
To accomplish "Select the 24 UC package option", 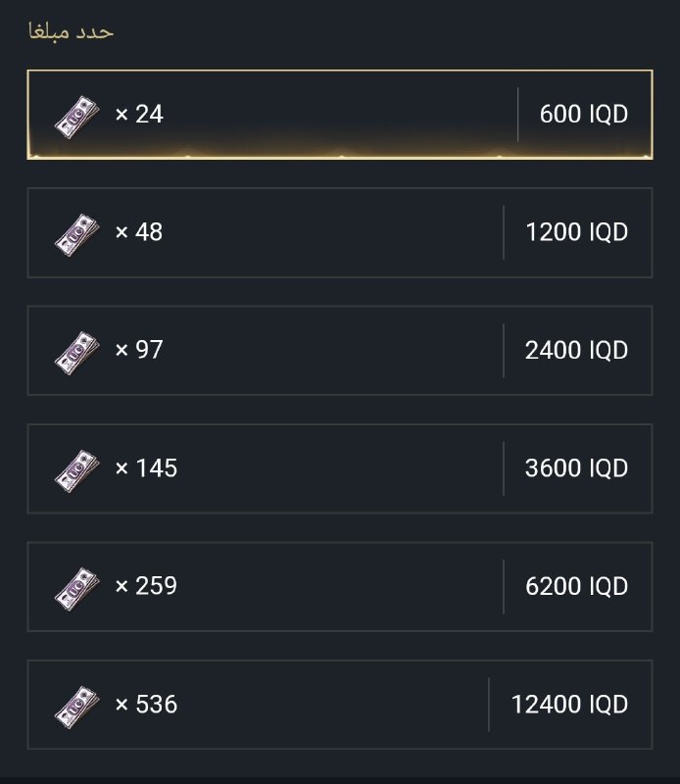I will click(340, 115).
